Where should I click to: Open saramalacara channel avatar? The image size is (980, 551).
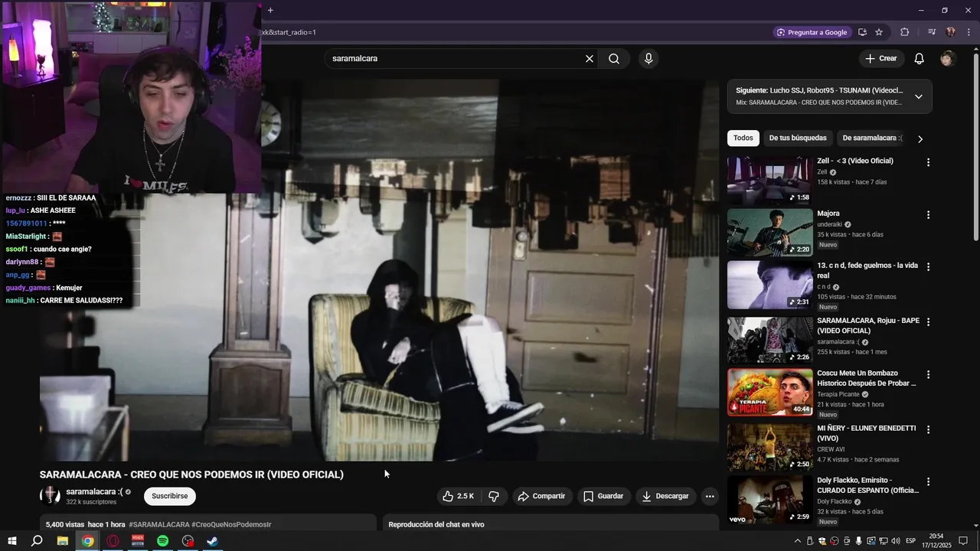[x=50, y=496]
